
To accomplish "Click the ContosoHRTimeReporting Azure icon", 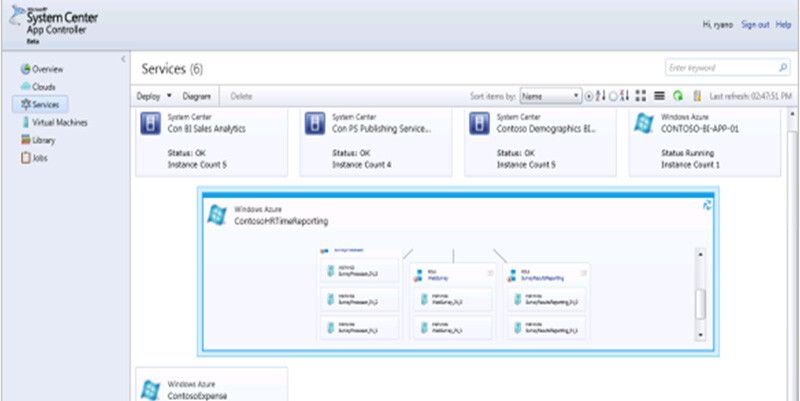I will (x=217, y=215).
